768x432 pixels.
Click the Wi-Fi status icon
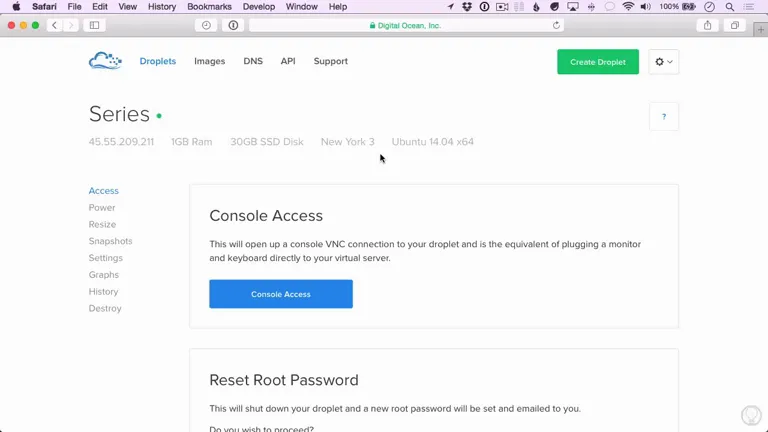pos(628,7)
